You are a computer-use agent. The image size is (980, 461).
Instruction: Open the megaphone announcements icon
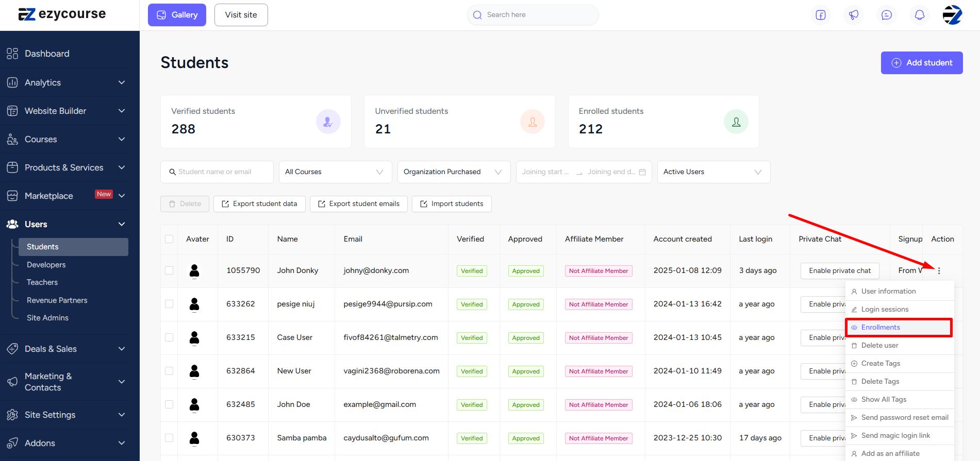[x=854, y=15]
